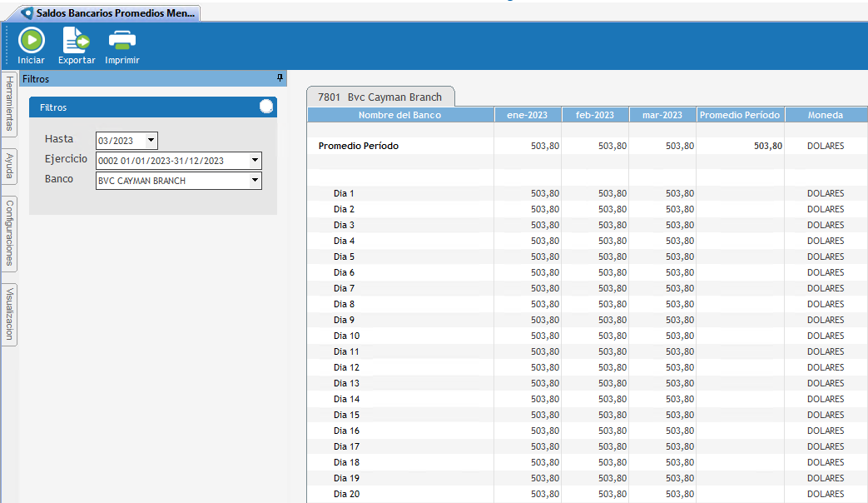The image size is (868, 503).
Task: Select the Dia 5 row label
Action: 344,256
